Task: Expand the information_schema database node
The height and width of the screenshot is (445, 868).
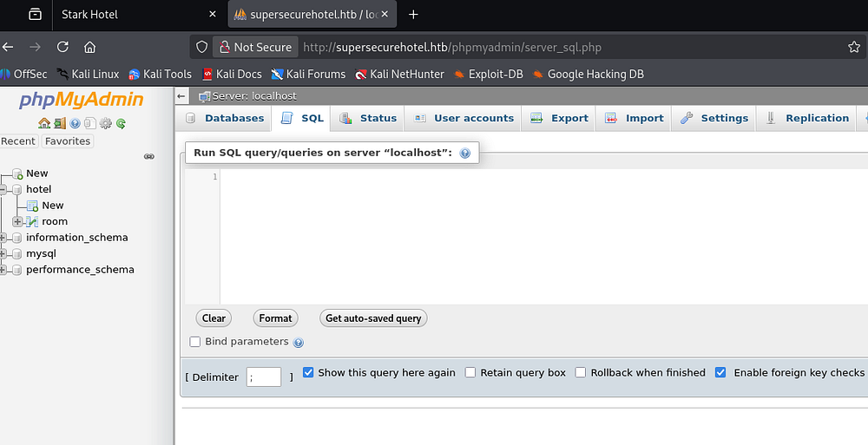Action: [4, 238]
